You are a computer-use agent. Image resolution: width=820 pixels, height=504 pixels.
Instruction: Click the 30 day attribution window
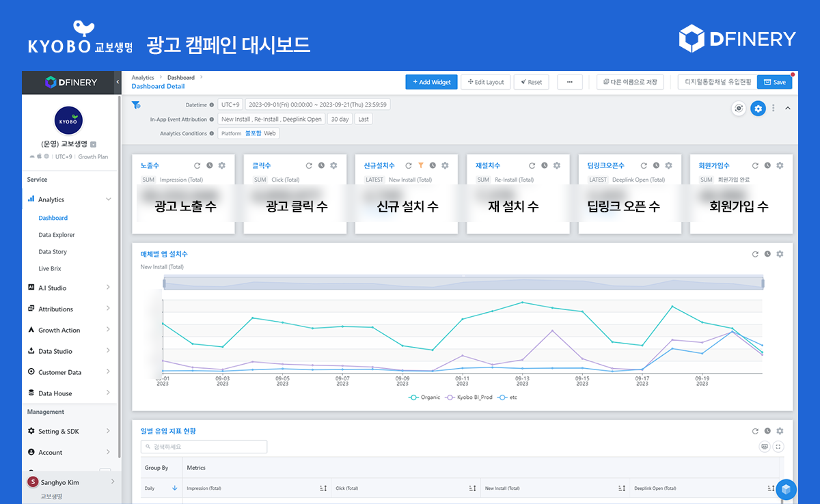coord(340,119)
